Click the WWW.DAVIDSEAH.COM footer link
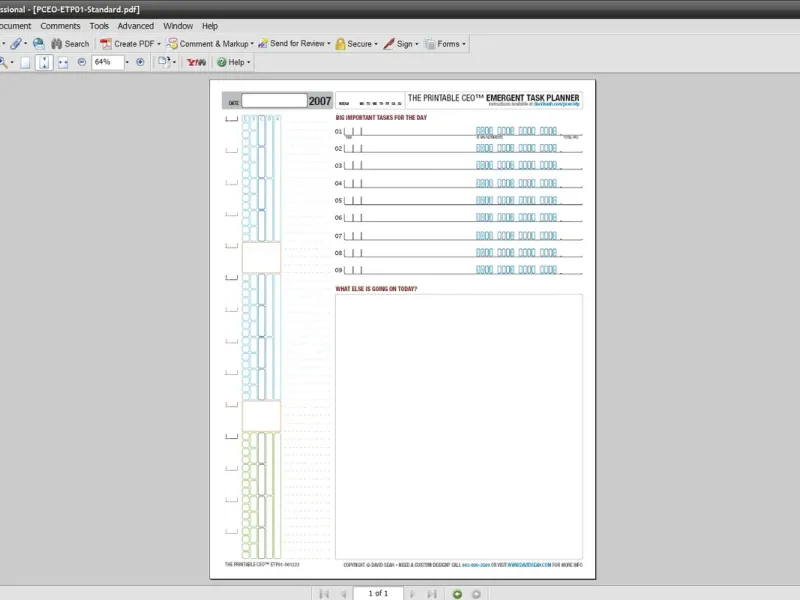The height and width of the screenshot is (600, 800). pyautogui.click(x=529, y=565)
